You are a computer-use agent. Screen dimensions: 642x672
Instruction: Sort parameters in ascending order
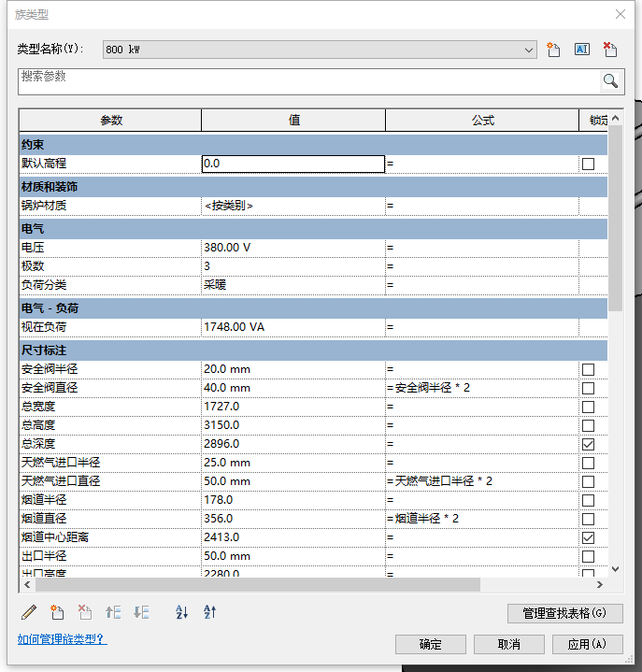[182, 612]
